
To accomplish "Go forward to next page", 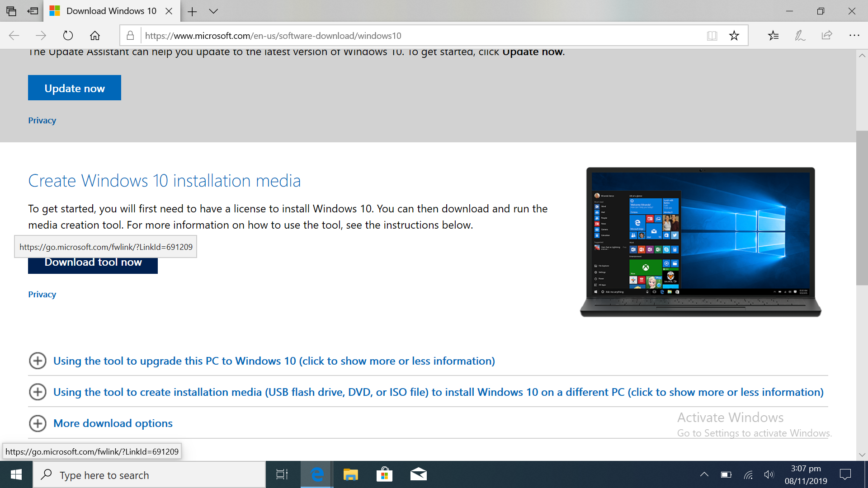I will pyautogui.click(x=41, y=35).
